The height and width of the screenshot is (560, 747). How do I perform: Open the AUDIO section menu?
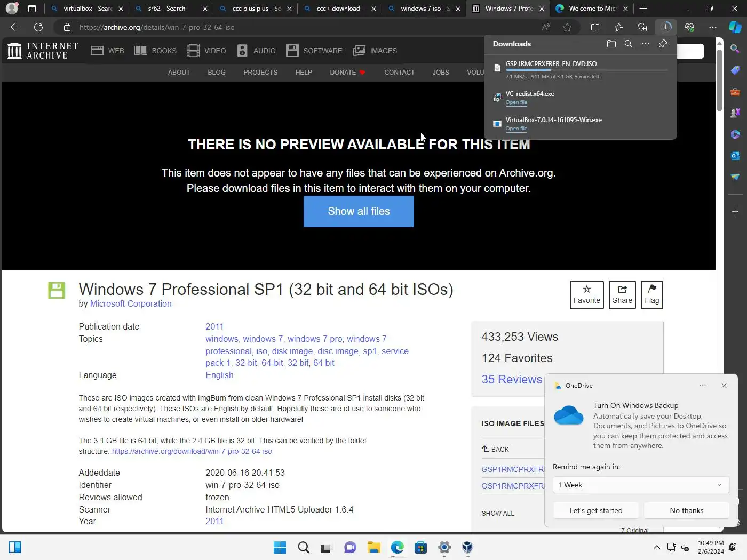(x=256, y=51)
